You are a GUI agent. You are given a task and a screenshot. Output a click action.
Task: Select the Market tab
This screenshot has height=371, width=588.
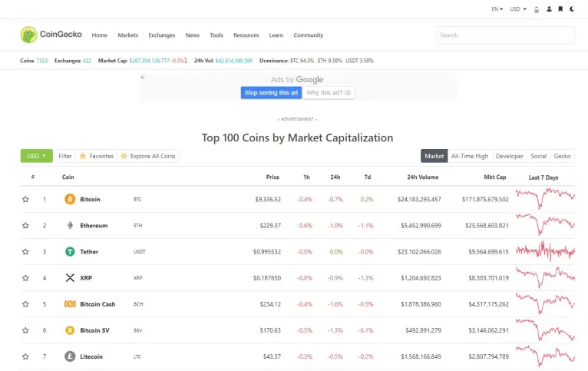coord(434,156)
